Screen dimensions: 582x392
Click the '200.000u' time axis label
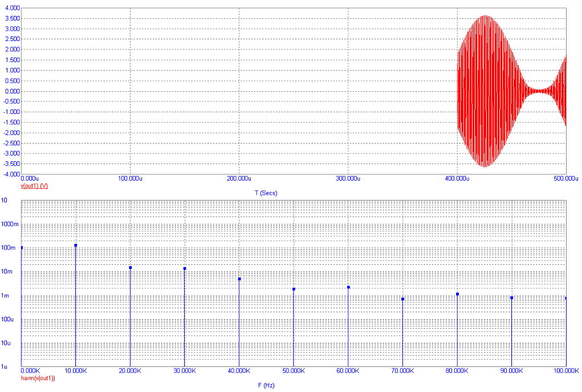pos(239,178)
